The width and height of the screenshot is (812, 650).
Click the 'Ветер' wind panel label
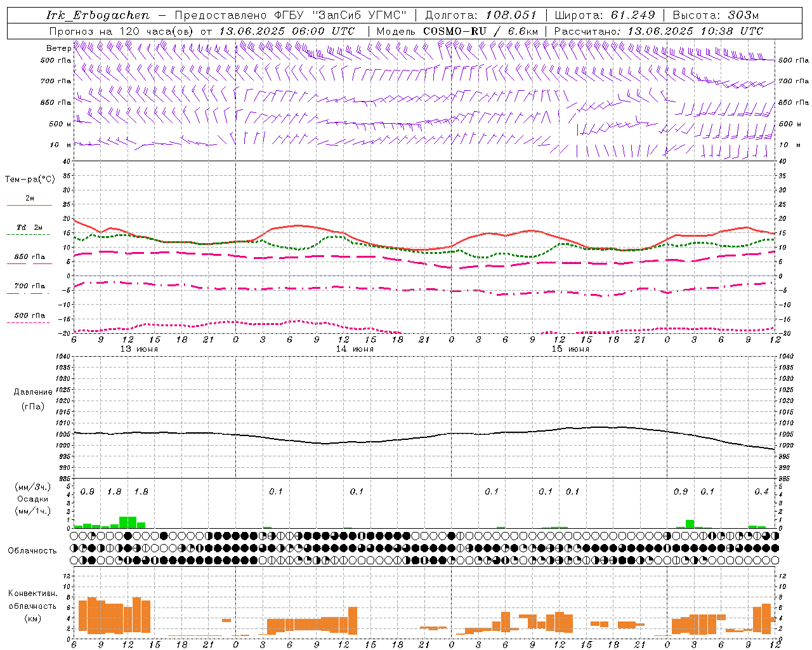tap(58, 48)
